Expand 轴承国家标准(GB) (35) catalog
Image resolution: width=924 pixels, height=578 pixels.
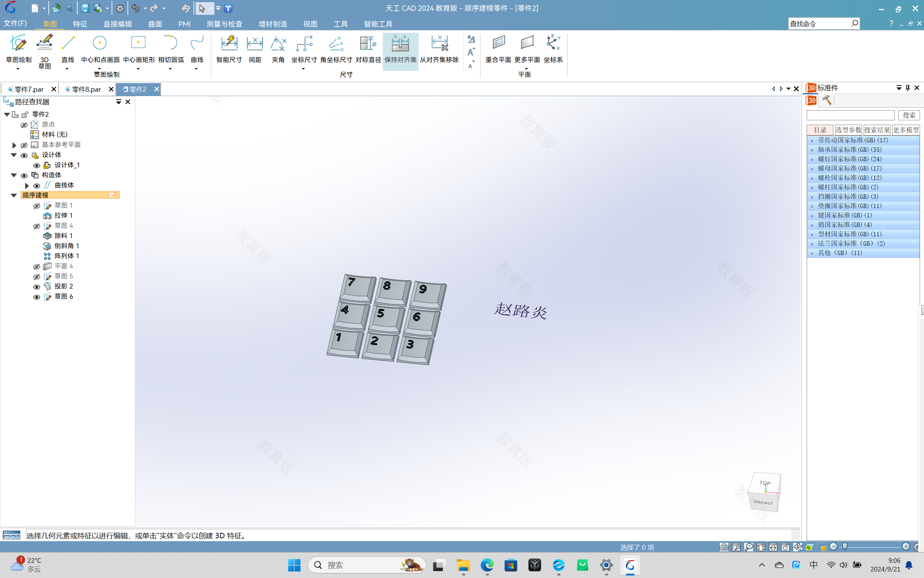pyautogui.click(x=812, y=150)
